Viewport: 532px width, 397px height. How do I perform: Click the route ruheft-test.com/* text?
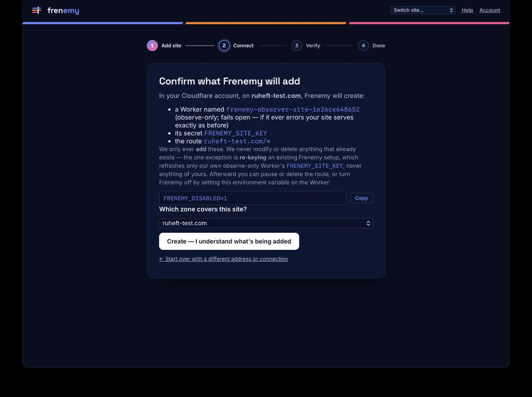click(237, 141)
